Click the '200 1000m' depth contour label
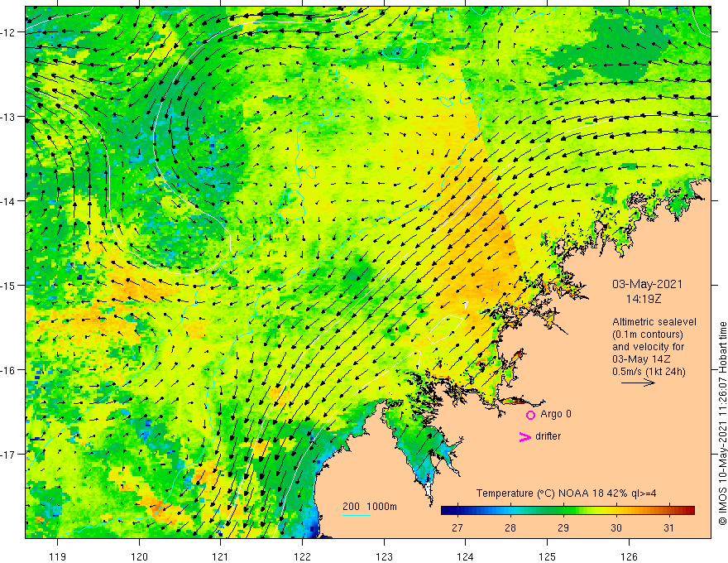Viewport: 728px width, 563px height. 370,507
